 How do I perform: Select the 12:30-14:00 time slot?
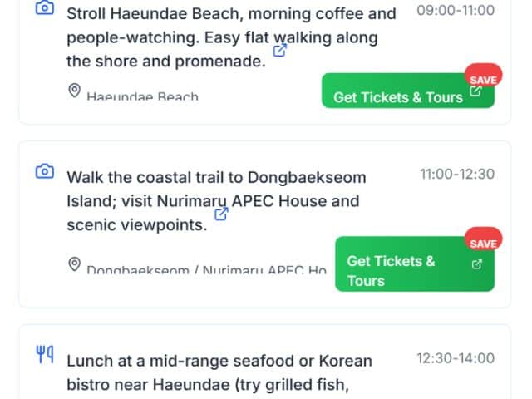[455, 358]
